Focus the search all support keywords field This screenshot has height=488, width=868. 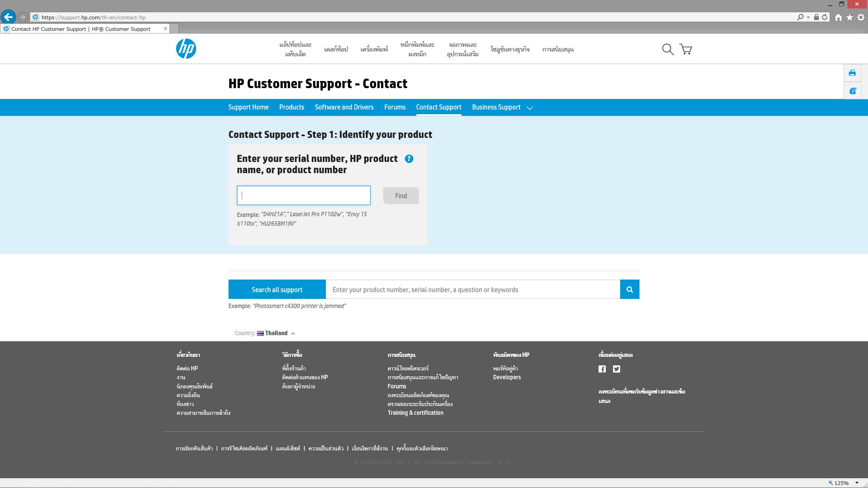[x=473, y=289]
